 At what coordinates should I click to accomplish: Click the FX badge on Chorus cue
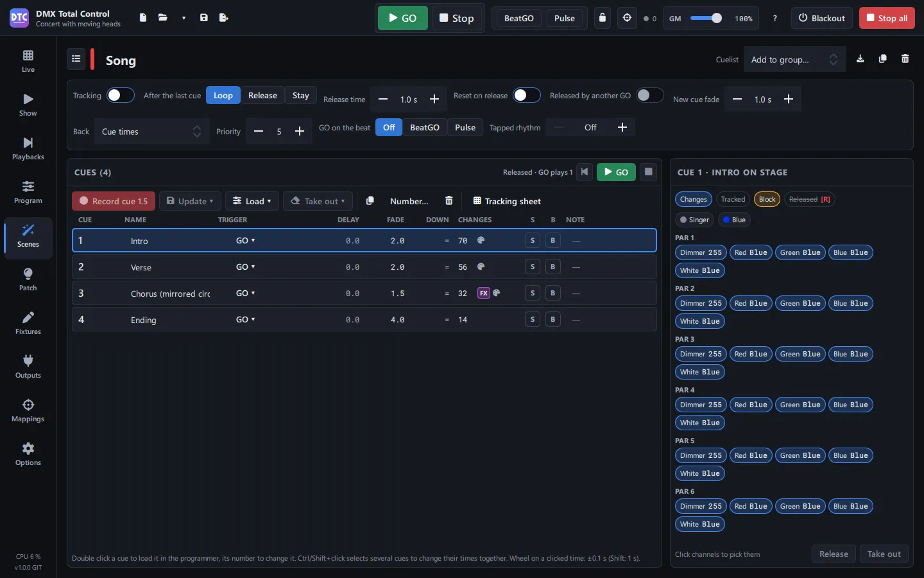(484, 293)
